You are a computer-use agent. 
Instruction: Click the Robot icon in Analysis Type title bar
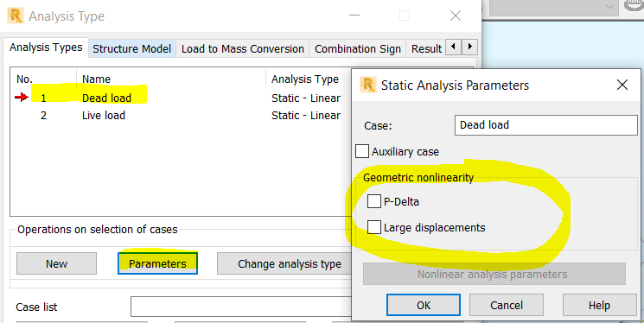[16, 16]
